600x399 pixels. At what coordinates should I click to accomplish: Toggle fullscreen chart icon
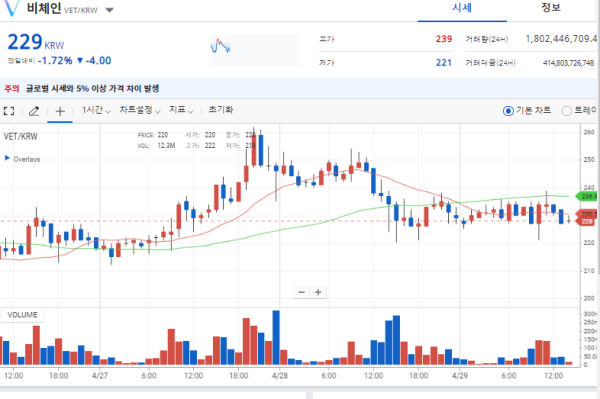[9, 111]
